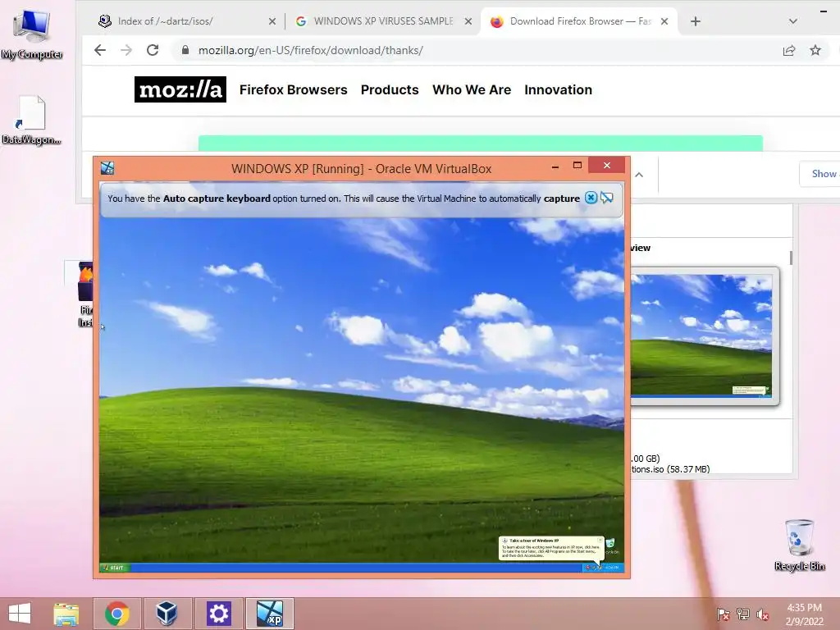Reload the mozilla.org page
The width and height of the screenshot is (840, 630).
153,50
